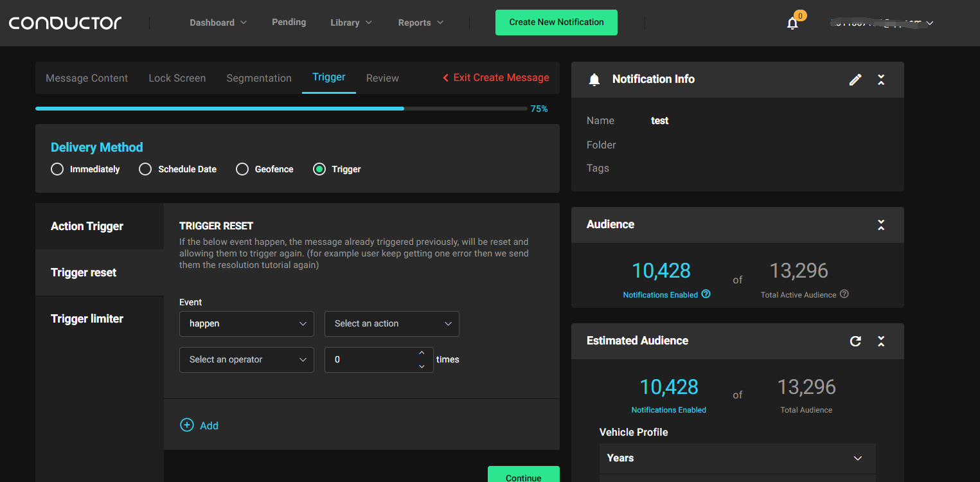The height and width of the screenshot is (482, 980).
Task: Open the 'Select an action' dropdown
Action: [x=392, y=324]
